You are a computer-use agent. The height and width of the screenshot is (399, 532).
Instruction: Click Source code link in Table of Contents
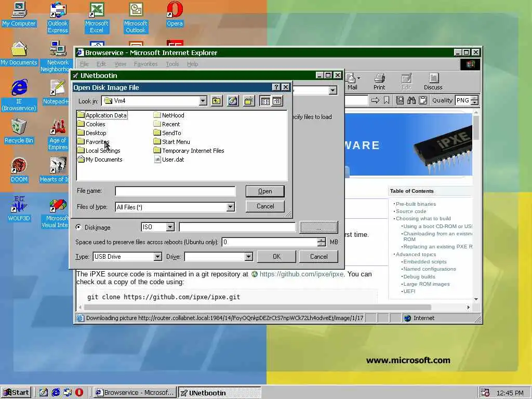(x=411, y=211)
